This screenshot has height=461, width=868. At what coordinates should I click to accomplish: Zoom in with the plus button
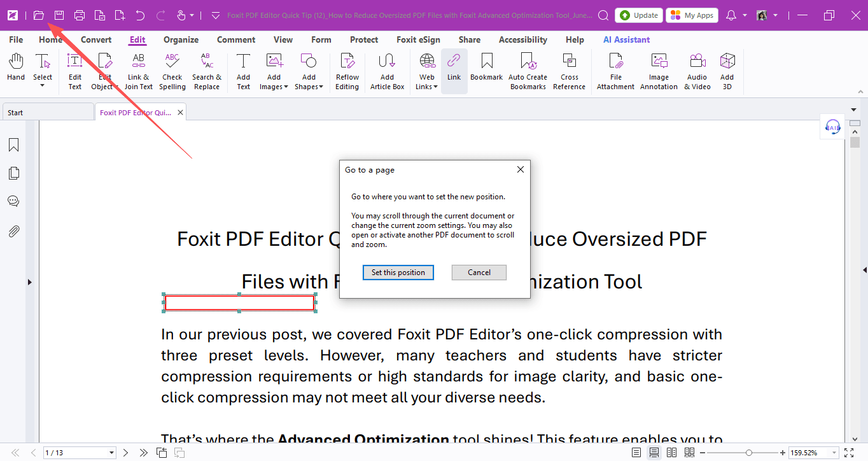point(783,453)
